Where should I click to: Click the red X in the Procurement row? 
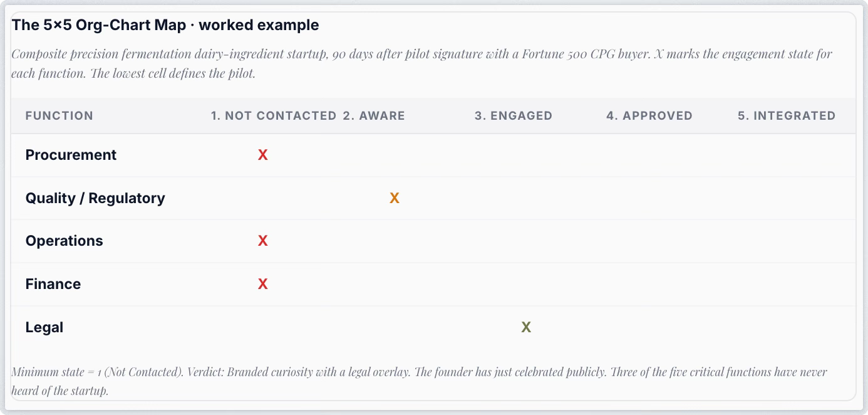pos(262,155)
